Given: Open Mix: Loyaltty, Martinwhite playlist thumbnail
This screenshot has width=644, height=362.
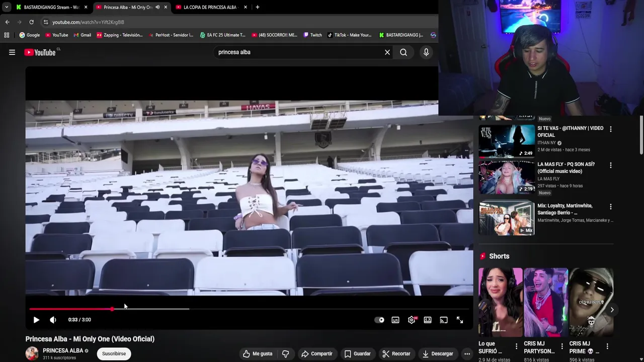Looking at the screenshot, I should pyautogui.click(x=507, y=218).
